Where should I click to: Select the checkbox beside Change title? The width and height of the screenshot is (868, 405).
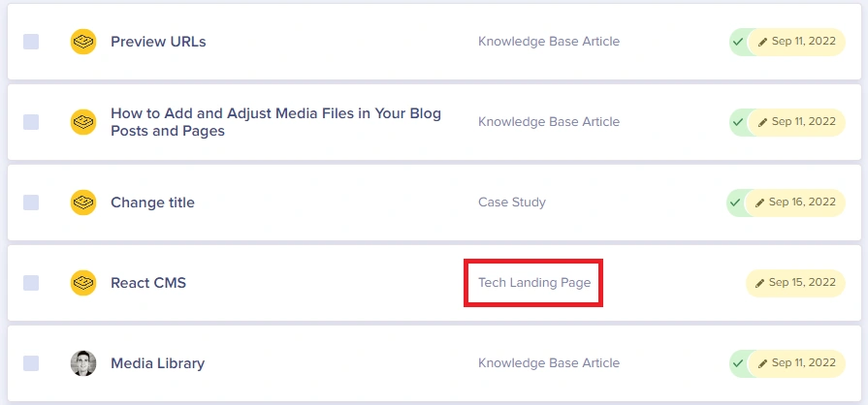click(x=31, y=202)
